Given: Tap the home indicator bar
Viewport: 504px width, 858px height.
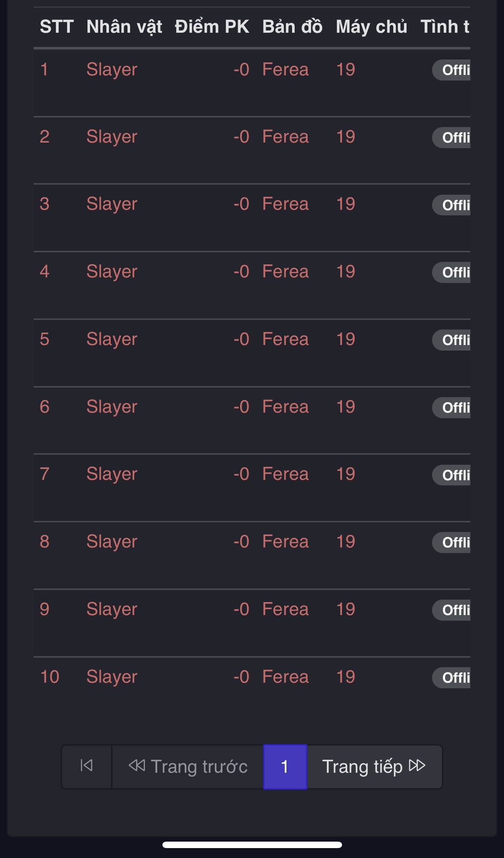Looking at the screenshot, I should (x=252, y=845).
